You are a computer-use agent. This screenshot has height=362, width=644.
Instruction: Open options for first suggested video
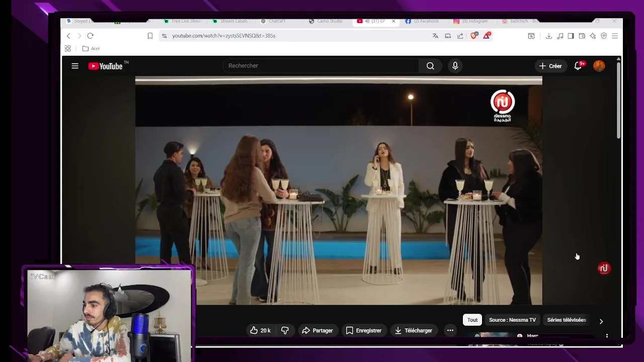click(607, 336)
